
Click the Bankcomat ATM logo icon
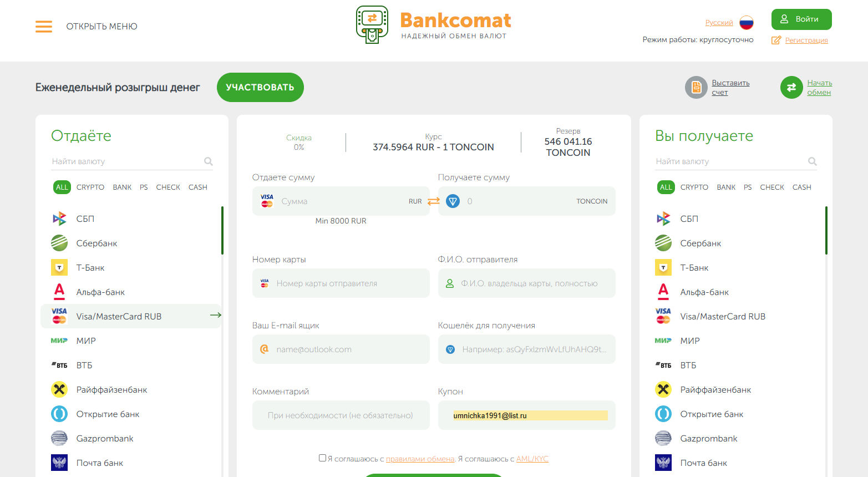click(372, 25)
